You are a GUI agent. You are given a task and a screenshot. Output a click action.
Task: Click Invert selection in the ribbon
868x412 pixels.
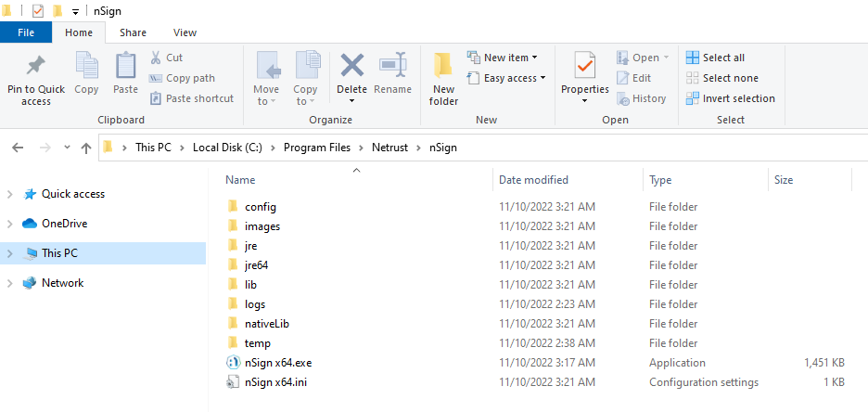(730, 98)
